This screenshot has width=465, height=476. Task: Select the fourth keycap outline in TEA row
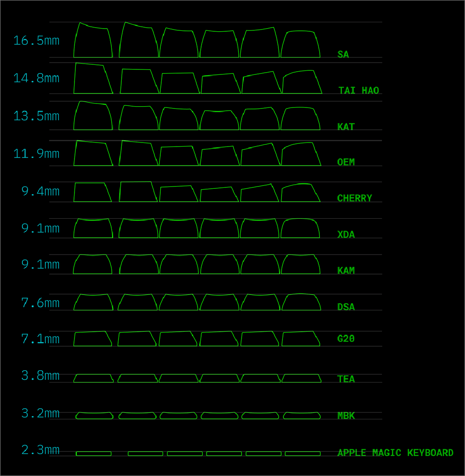(220, 378)
